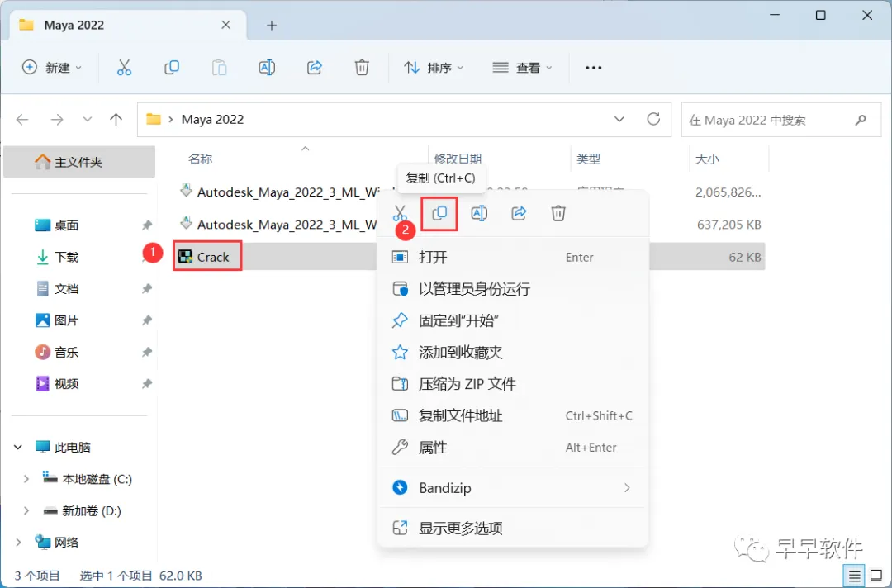Switch to large thumbnails view icon
Screen dimensions: 892x588
[876, 576]
